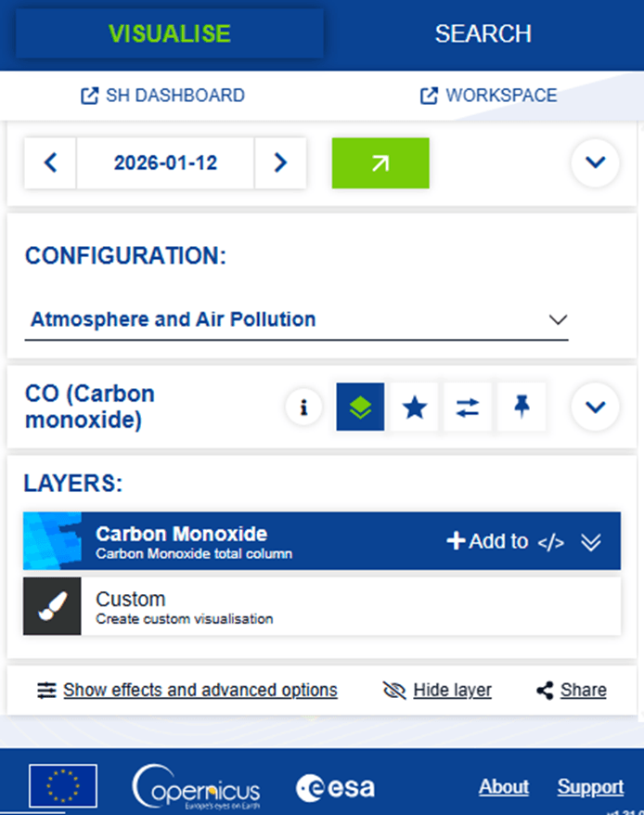Select the Custom paintbrush icon
This screenshot has height=815, width=644.
52,606
